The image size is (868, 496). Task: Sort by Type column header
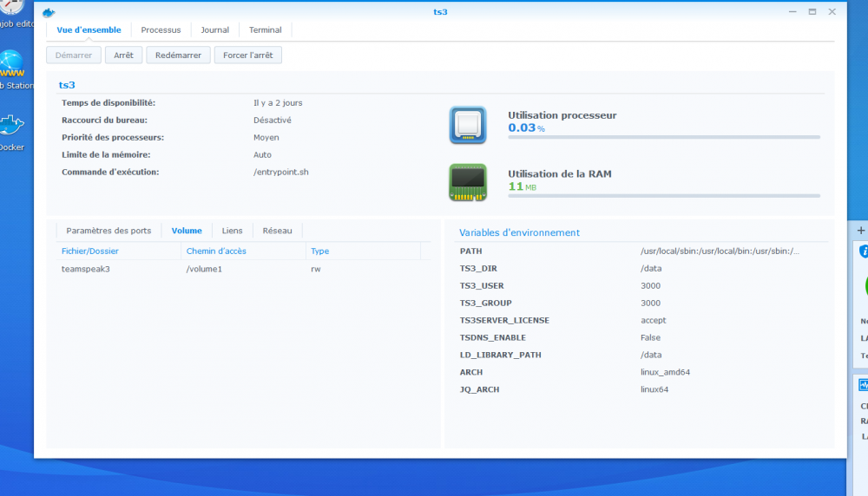(x=320, y=251)
